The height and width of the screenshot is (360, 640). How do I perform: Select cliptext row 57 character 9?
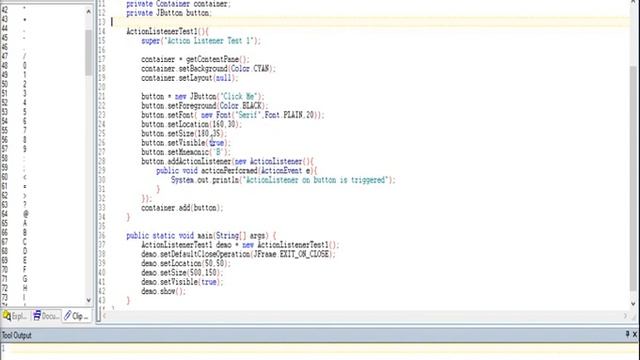pyautogui.click(x=24, y=149)
